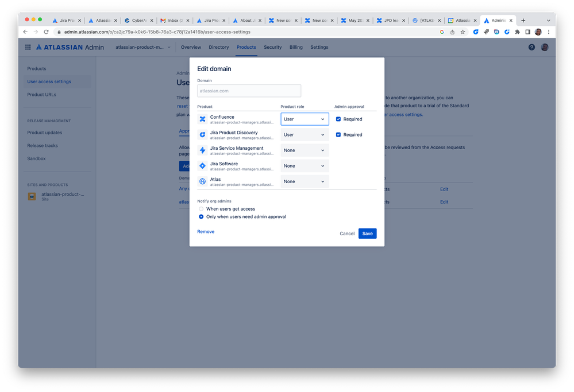Save the domain changes
574x392 pixels.
(x=367, y=234)
